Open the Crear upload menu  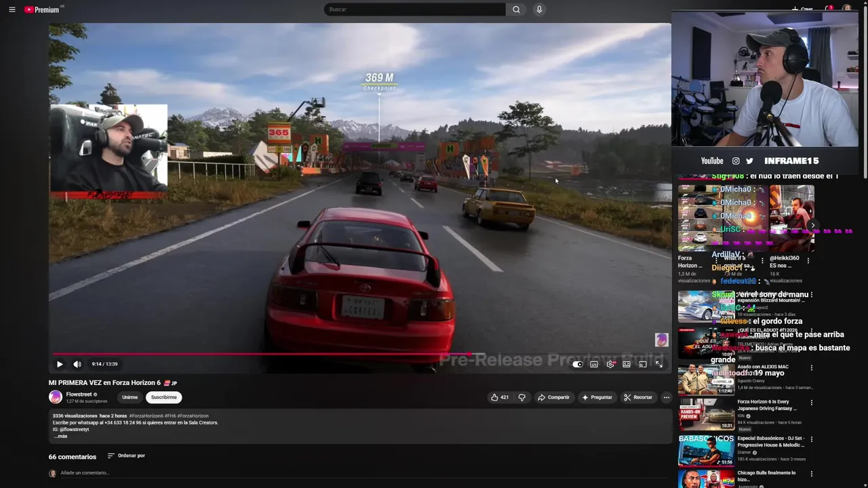802,9
